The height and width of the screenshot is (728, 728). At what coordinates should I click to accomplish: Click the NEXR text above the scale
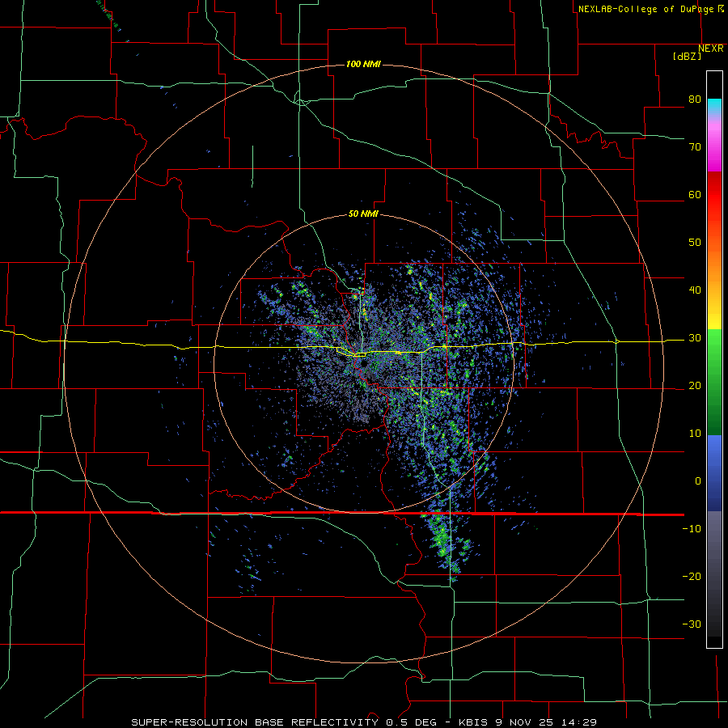pos(711,49)
